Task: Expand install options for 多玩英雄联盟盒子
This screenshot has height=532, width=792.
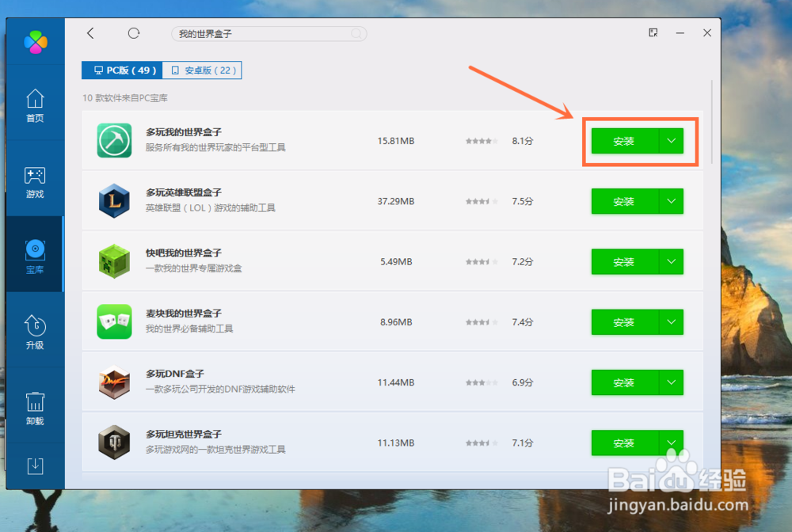Action: coord(672,201)
